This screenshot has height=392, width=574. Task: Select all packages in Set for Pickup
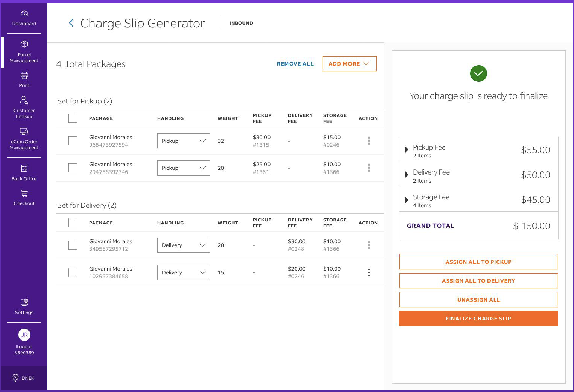pos(73,118)
